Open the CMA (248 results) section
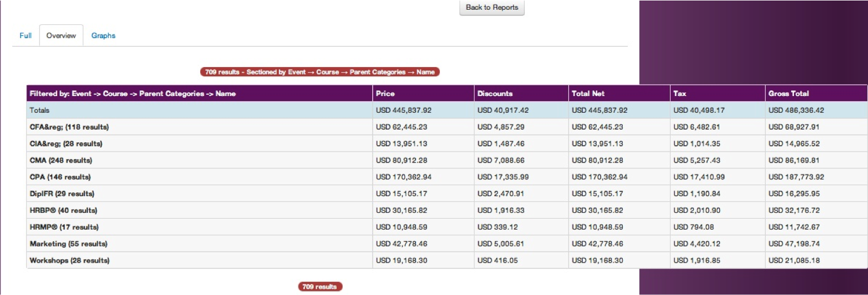Image resolution: width=868 pixels, height=295 pixels. (x=61, y=161)
